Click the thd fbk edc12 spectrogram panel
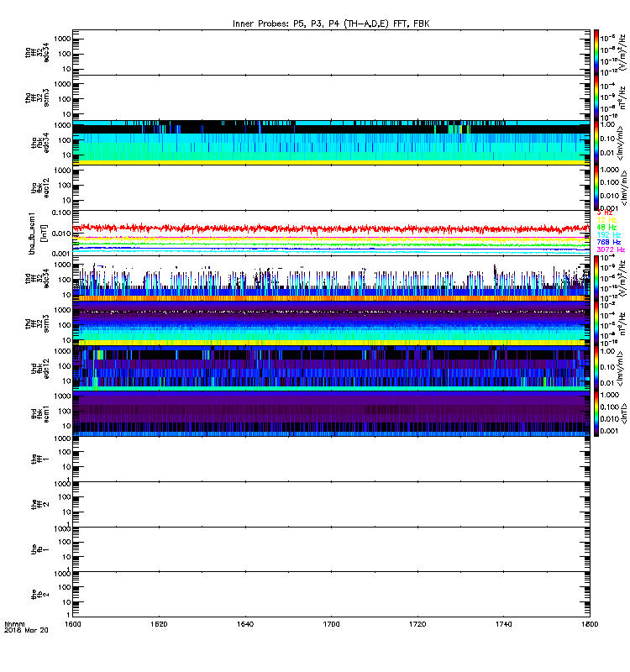The height and width of the screenshot is (672, 630). pos(331,369)
